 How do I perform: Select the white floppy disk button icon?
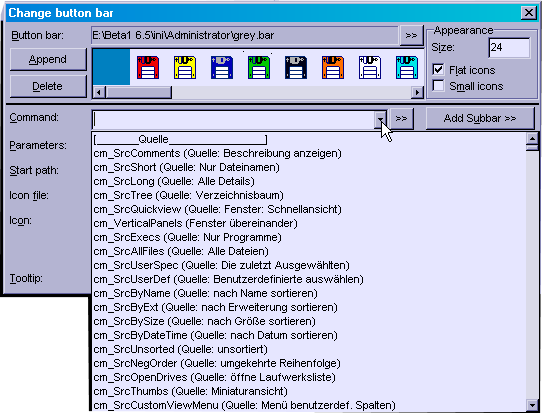(370, 67)
